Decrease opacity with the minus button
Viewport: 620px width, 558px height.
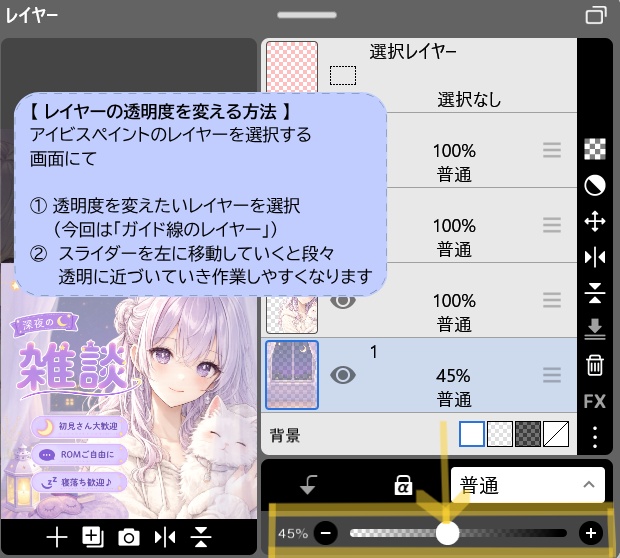click(x=326, y=533)
